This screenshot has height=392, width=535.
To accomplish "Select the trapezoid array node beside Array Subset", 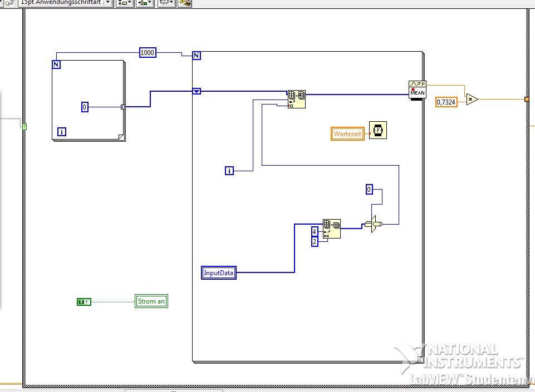I will (374, 224).
